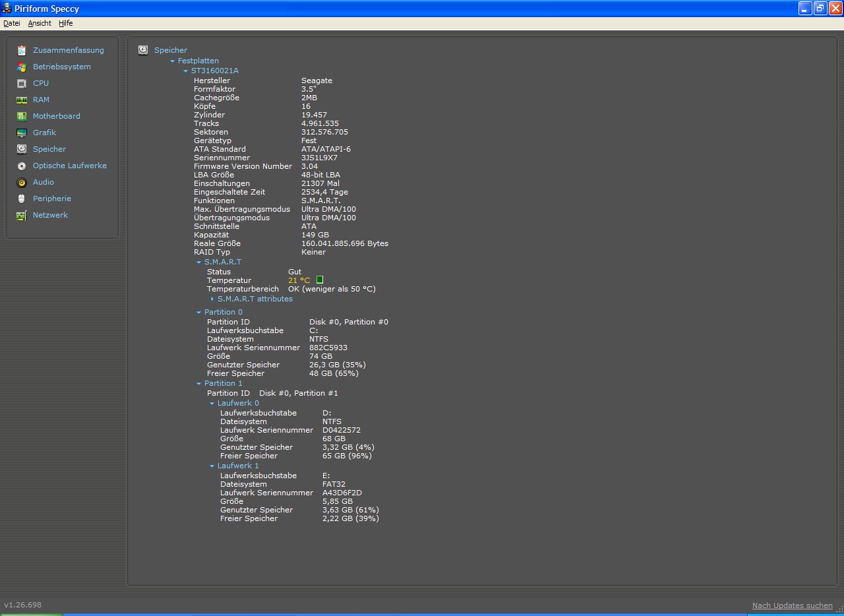Click the green temperature indicator icon
The width and height of the screenshot is (844, 616).
(320, 280)
